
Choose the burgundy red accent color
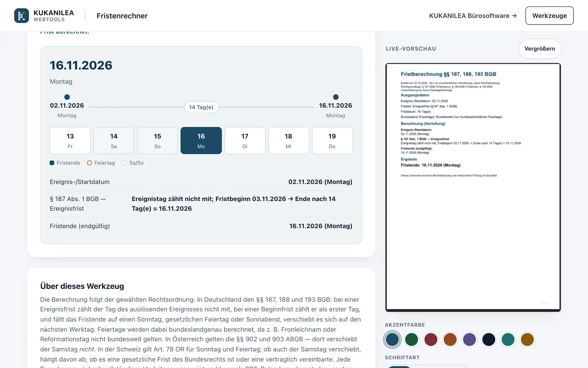click(x=431, y=339)
